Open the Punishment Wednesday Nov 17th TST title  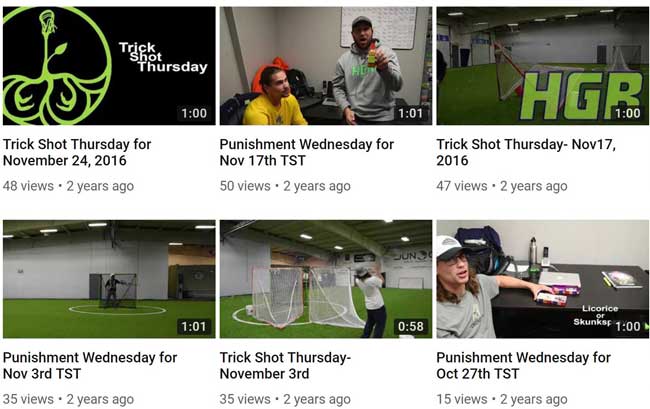(x=307, y=152)
